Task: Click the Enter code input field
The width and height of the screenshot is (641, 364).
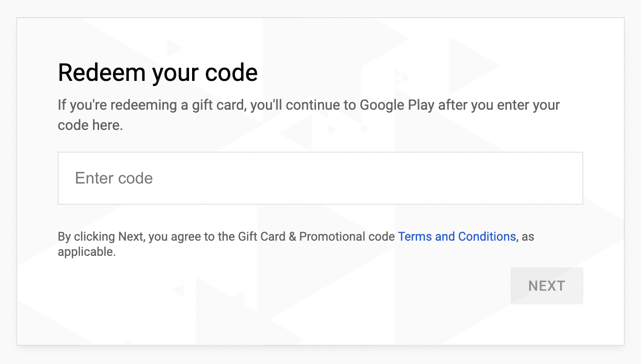Action: 320,178
